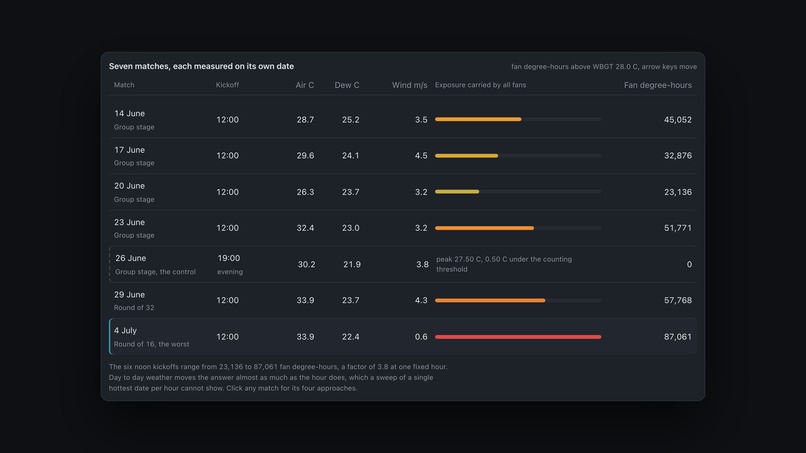Click the 3.5 wind speed cell

[421, 119]
